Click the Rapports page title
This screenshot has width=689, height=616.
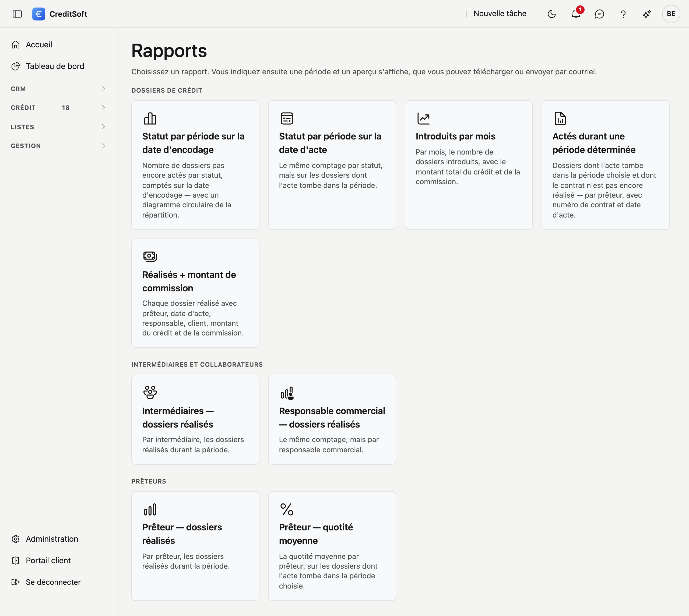point(169,51)
